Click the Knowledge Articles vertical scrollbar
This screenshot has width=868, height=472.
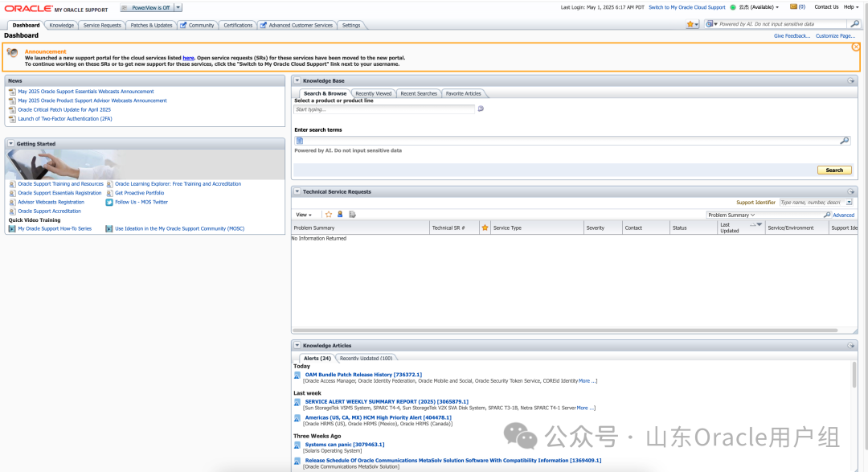pyautogui.click(x=854, y=375)
